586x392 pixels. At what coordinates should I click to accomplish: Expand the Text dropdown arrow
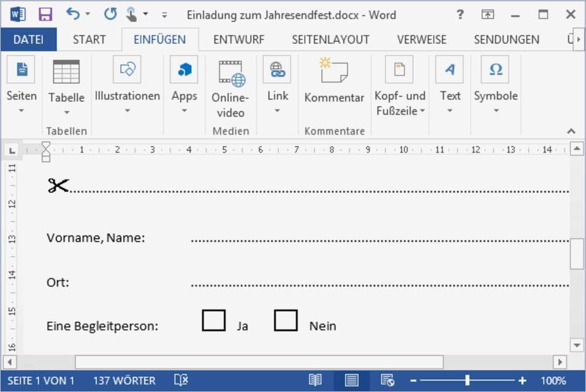click(450, 111)
